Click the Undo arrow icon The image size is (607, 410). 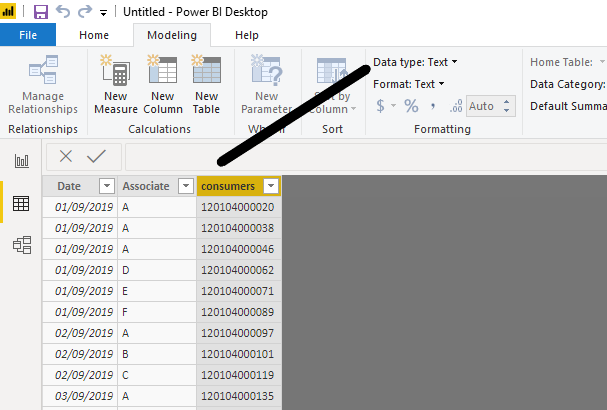(x=63, y=12)
